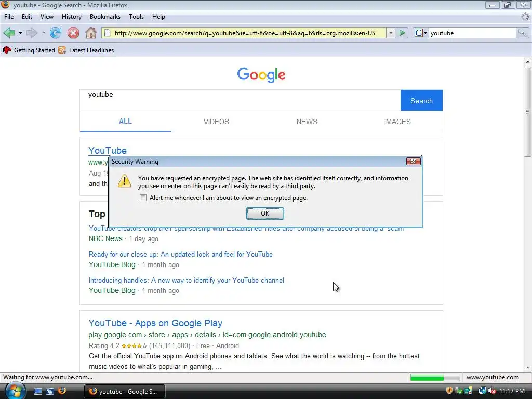Click in the address bar URL field
The width and height of the screenshot is (532, 399).
point(245,33)
